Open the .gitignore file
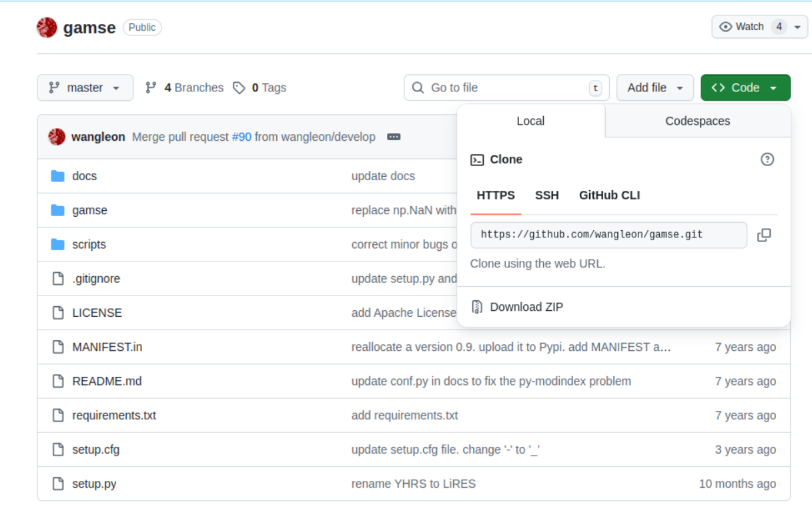This screenshot has height=507, width=812. (x=96, y=279)
